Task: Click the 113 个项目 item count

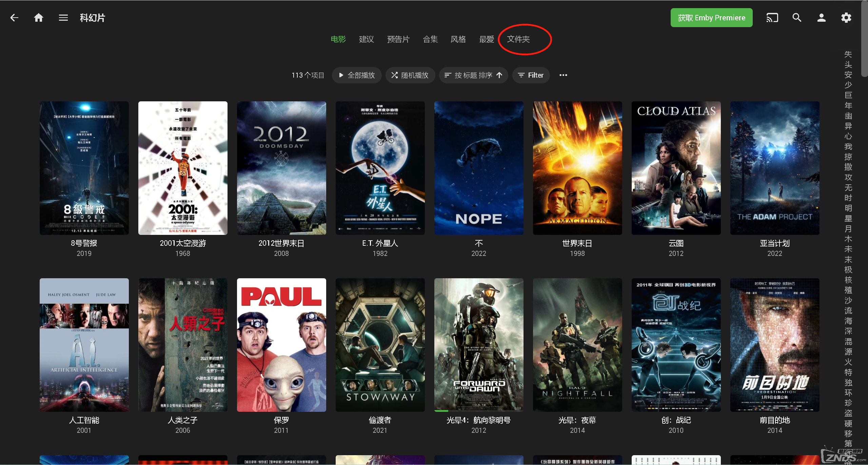Action: click(x=308, y=75)
